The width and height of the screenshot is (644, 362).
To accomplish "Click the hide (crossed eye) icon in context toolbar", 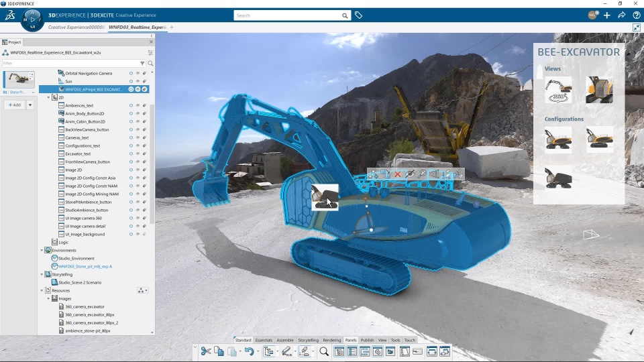I will 409,174.
